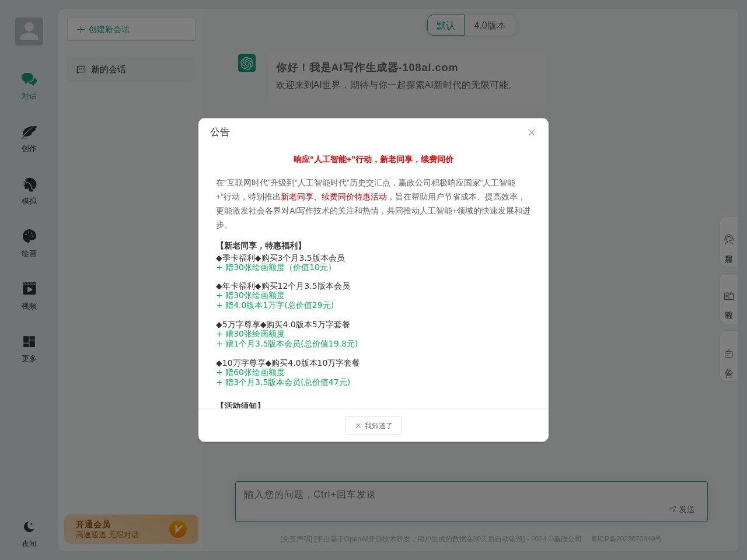This screenshot has height=560, width=747.
Task: Click 季卡福利 购买3个月3.5版本会员 line
Action: pos(281,258)
